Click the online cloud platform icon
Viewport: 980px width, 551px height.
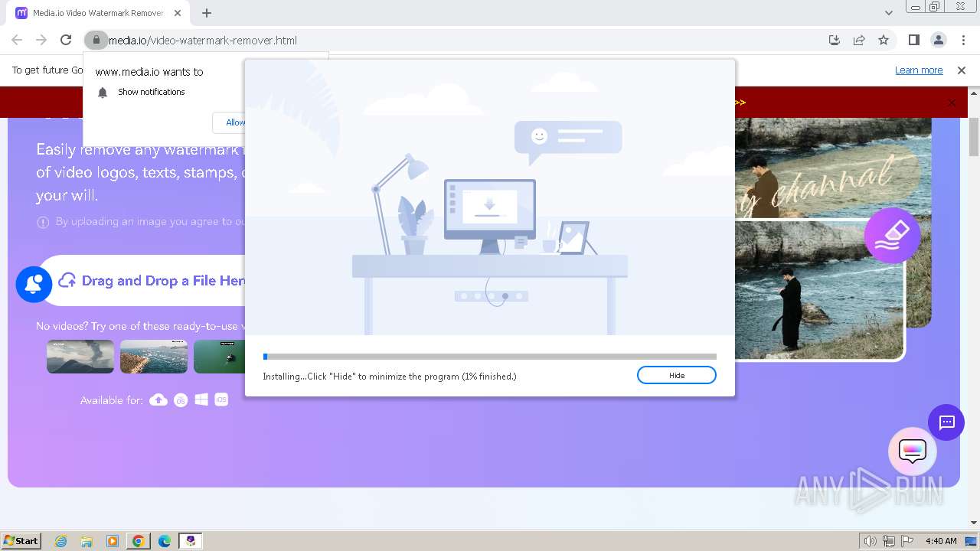pyautogui.click(x=158, y=399)
